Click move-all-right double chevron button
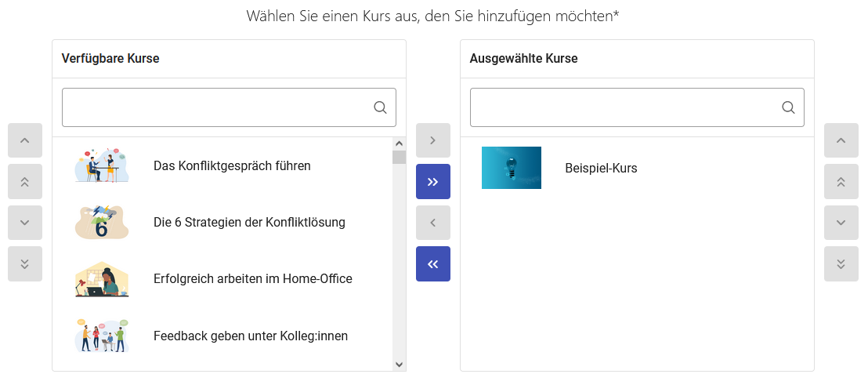868x374 pixels. [432, 182]
